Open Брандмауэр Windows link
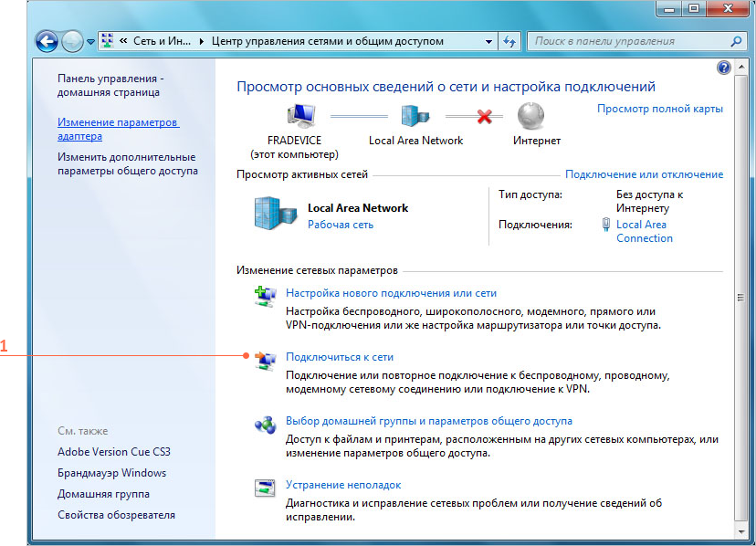756x546 pixels. coord(112,473)
